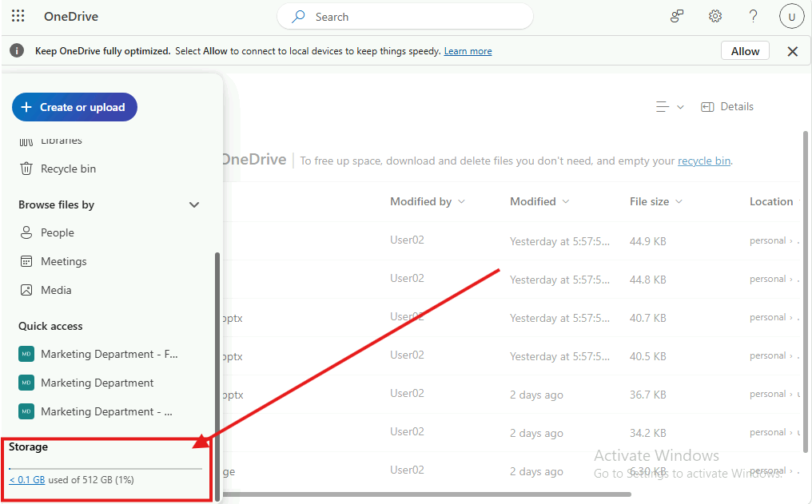Screen dimensions: 812x504
Task: Click the storage usage progress bar
Action: point(105,468)
